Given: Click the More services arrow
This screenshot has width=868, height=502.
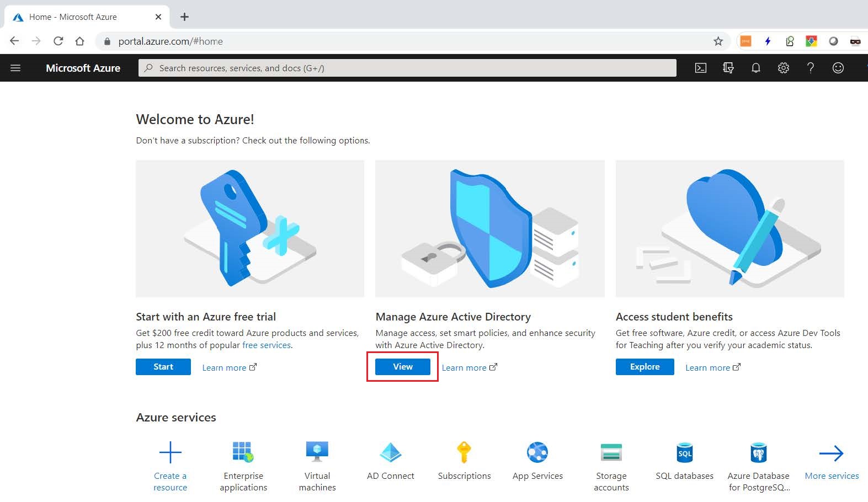Looking at the screenshot, I should pos(832,453).
